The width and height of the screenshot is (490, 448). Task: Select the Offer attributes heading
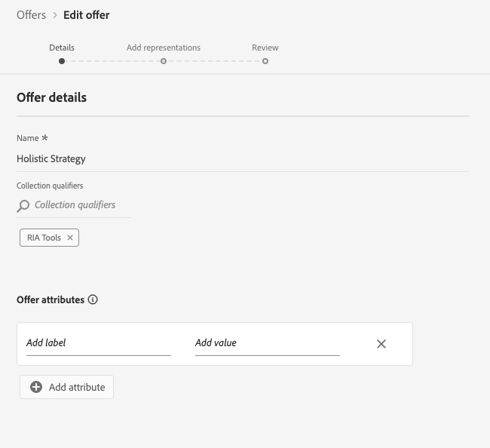pyautogui.click(x=51, y=300)
